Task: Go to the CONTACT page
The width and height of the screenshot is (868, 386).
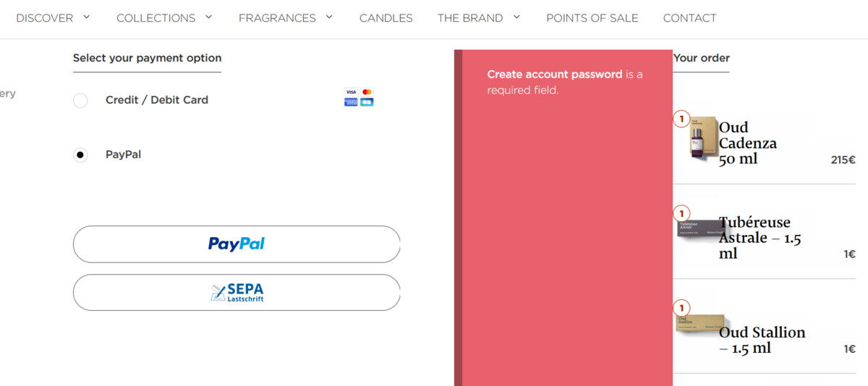Action: point(689,18)
